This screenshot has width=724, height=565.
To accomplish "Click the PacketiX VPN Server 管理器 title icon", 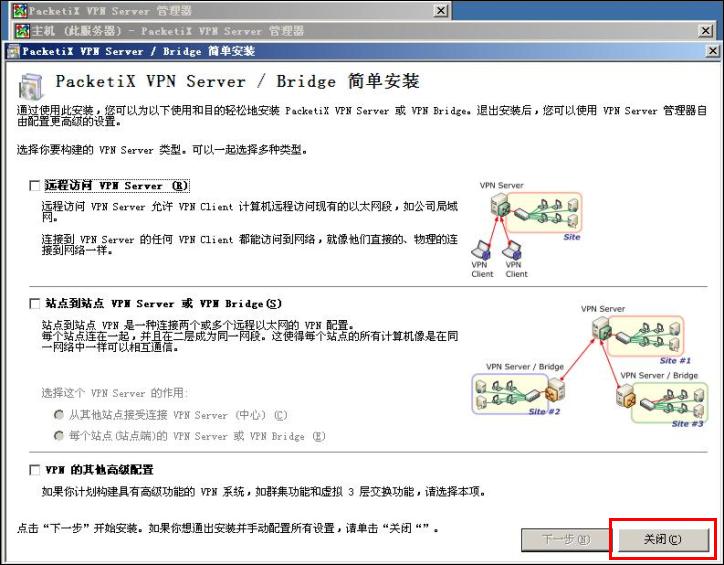I will [19, 11].
